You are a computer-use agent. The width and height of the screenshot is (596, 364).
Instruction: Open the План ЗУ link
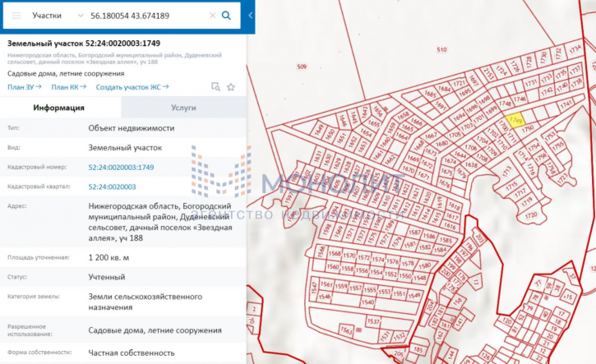(x=25, y=87)
